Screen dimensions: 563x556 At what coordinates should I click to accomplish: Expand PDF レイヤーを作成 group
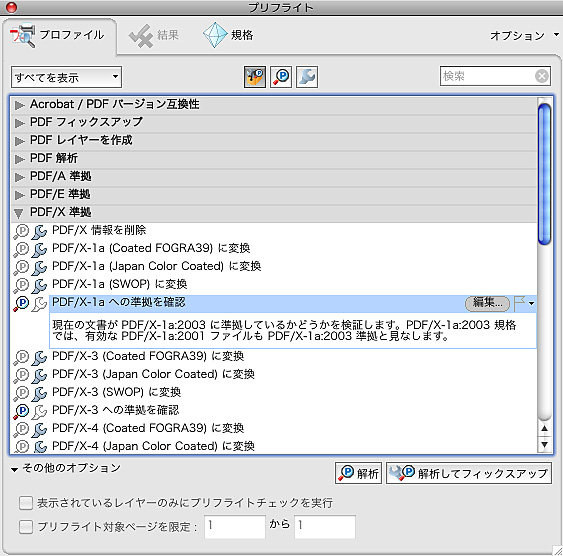pos(19,141)
